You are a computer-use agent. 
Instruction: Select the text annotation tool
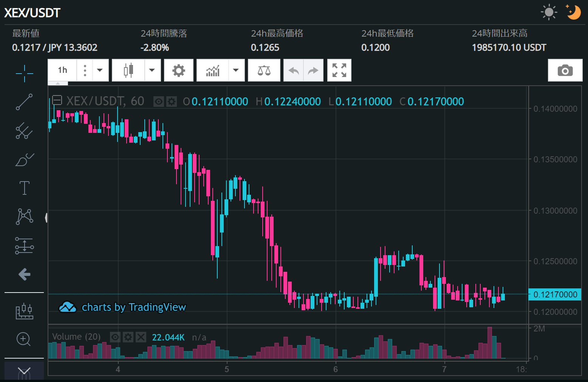[24, 188]
